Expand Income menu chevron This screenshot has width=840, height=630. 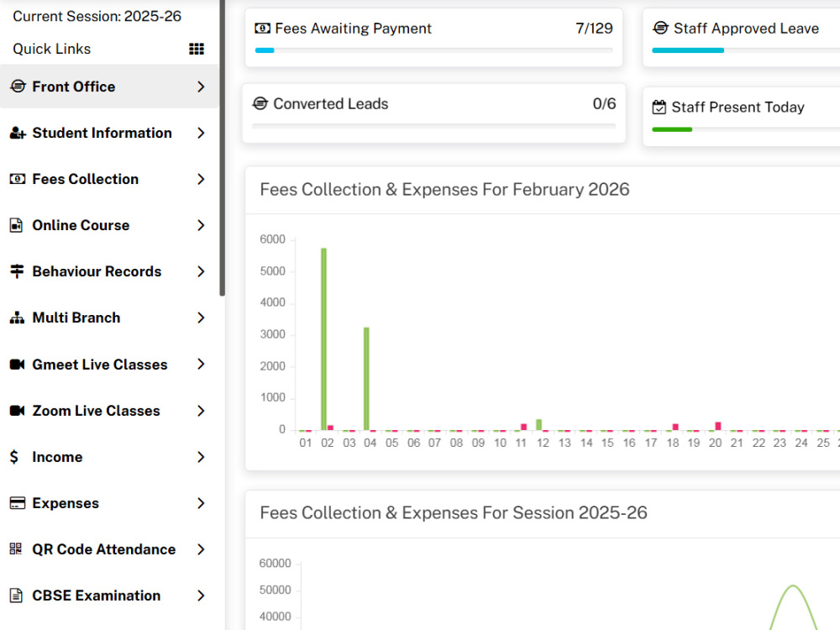[x=201, y=457]
